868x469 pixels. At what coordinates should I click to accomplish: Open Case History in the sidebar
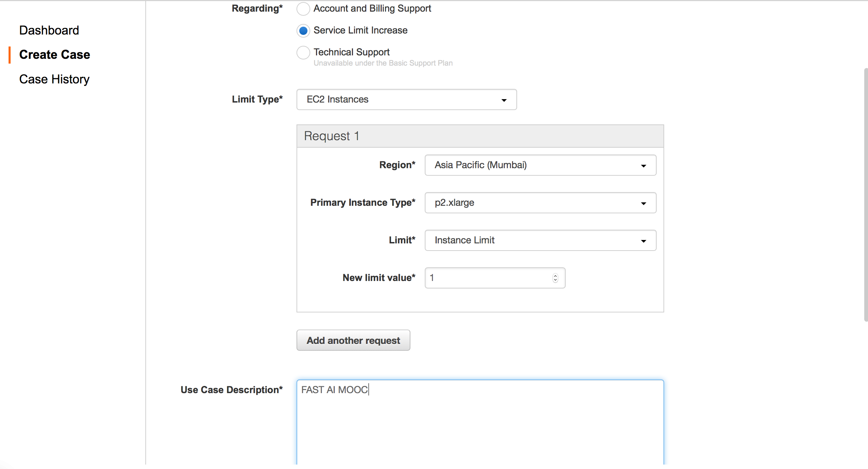tap(54, 79)
